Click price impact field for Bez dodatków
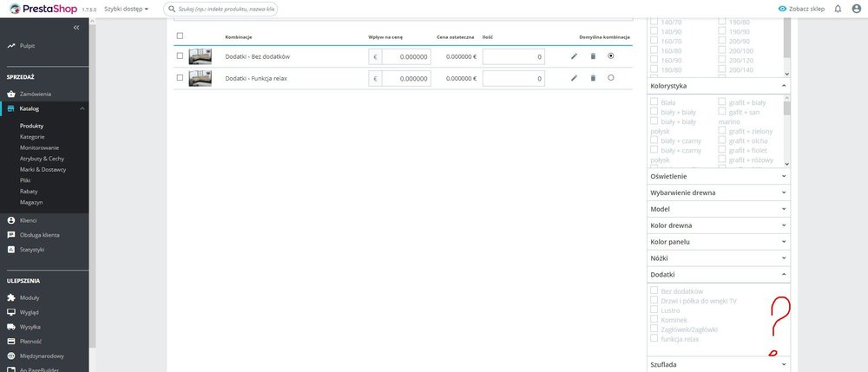This screenshot has height=372, width=868. [x=405, y=56]
